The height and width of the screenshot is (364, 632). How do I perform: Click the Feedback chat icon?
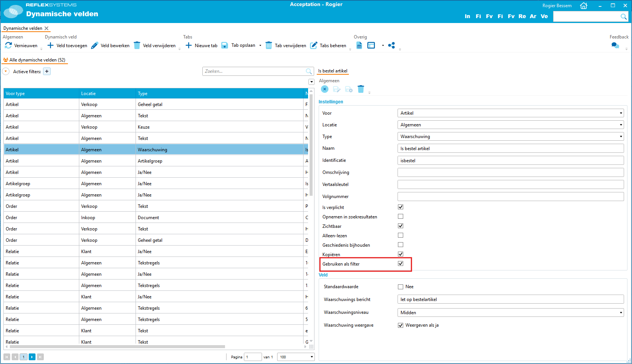pyautogui.click(x=615, y=45)
